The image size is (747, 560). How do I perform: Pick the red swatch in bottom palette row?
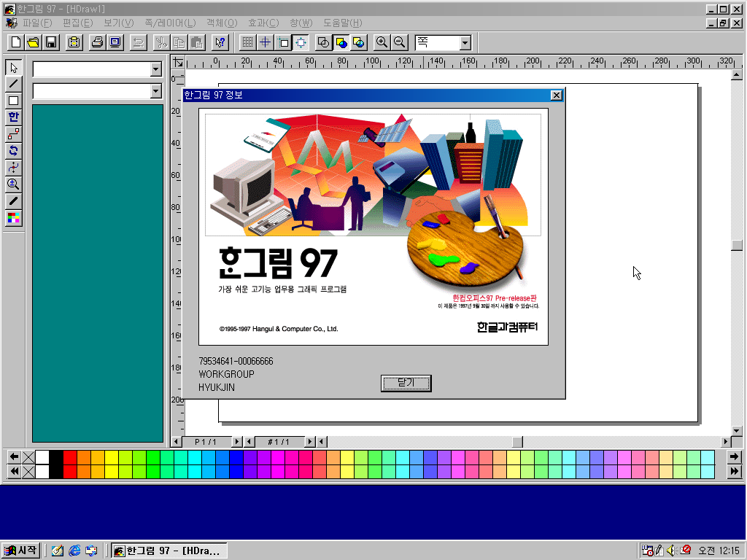[x=70, y=472]
